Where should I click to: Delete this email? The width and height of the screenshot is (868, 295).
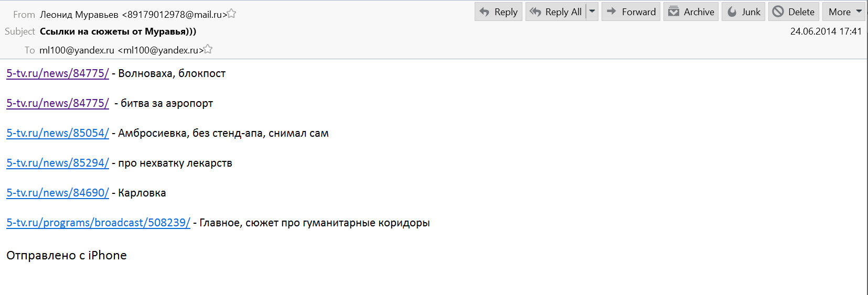click(x=794, y=12)
